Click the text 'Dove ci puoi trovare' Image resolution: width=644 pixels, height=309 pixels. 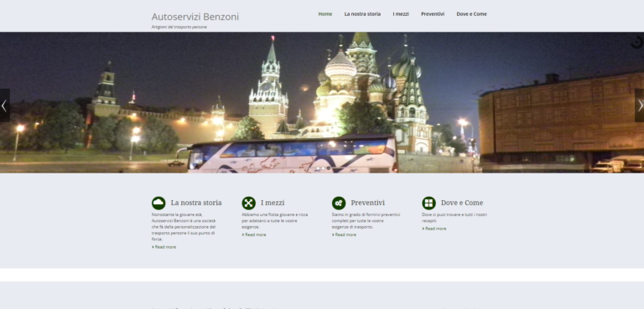coord(454,218)
